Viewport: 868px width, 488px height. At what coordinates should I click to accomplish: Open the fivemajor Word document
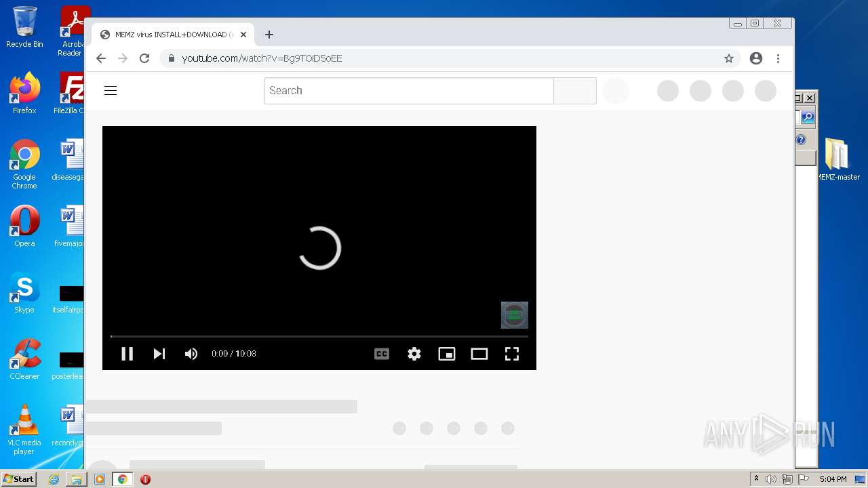pyautogui.click(x=71, y=226)
